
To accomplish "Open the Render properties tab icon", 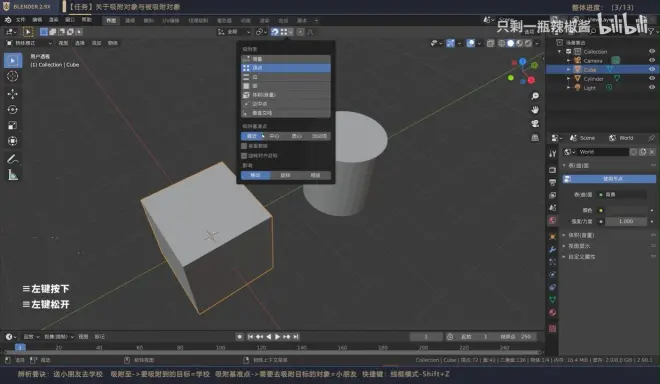I will (x=553, y=169).
